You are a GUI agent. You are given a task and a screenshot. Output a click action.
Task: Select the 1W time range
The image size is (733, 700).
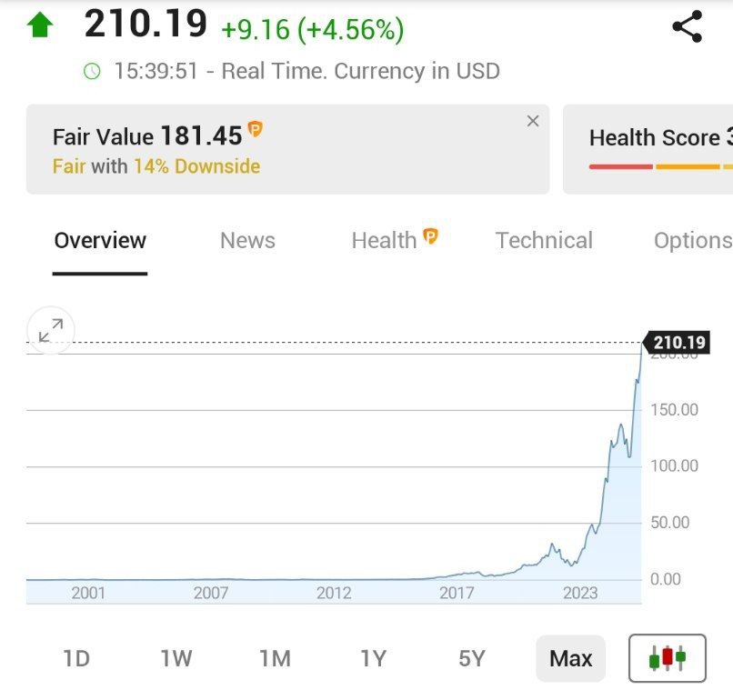click(176, 658)
